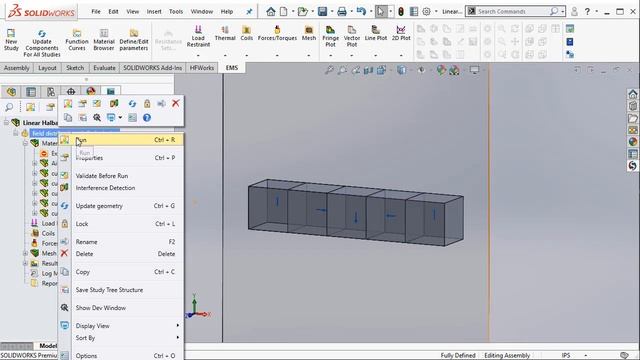Click the Fringe Plot tool

pyautogui.click(x=330, y=36)
